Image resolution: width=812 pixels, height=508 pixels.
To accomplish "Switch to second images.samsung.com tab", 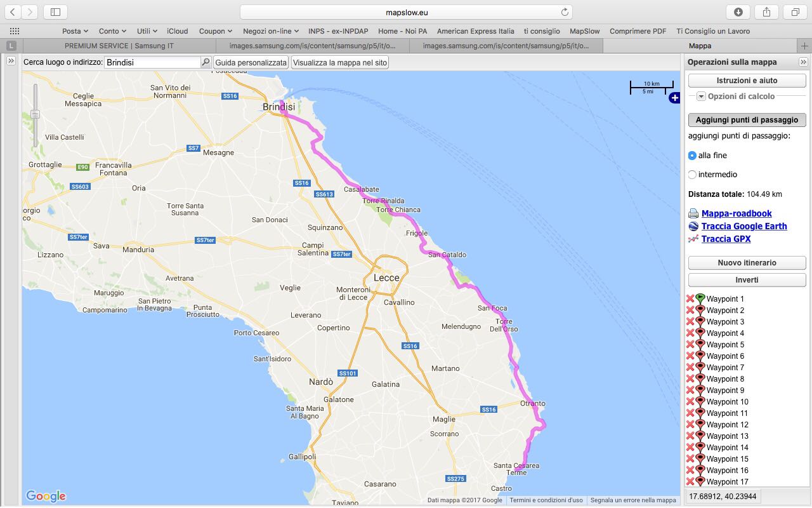I will pos(313,46).
